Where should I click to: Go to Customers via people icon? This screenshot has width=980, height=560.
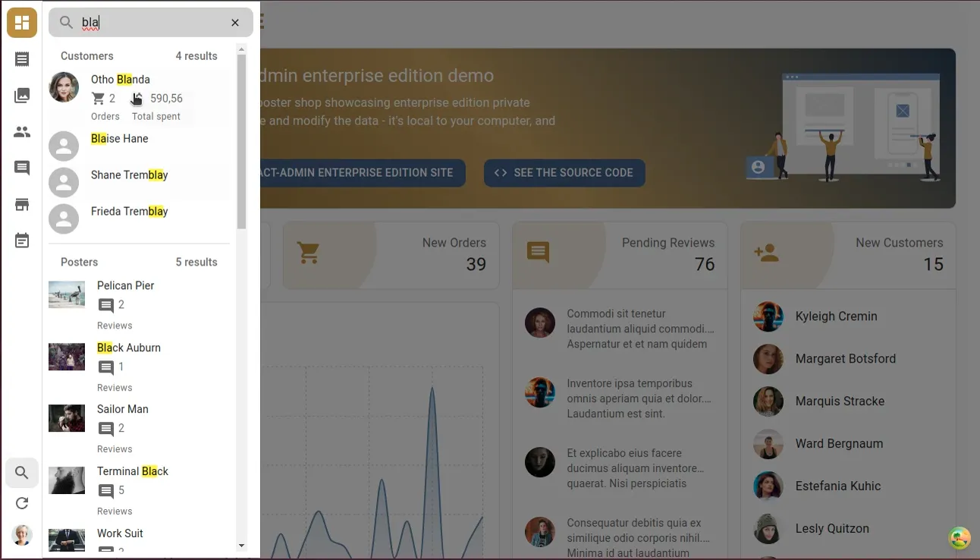tap(22, 132)
